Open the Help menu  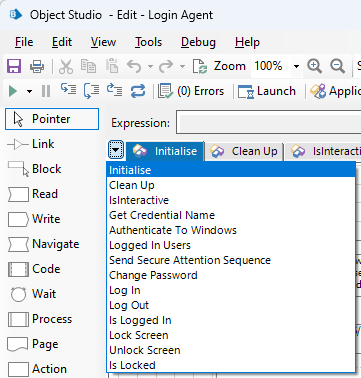pos(247,42)
